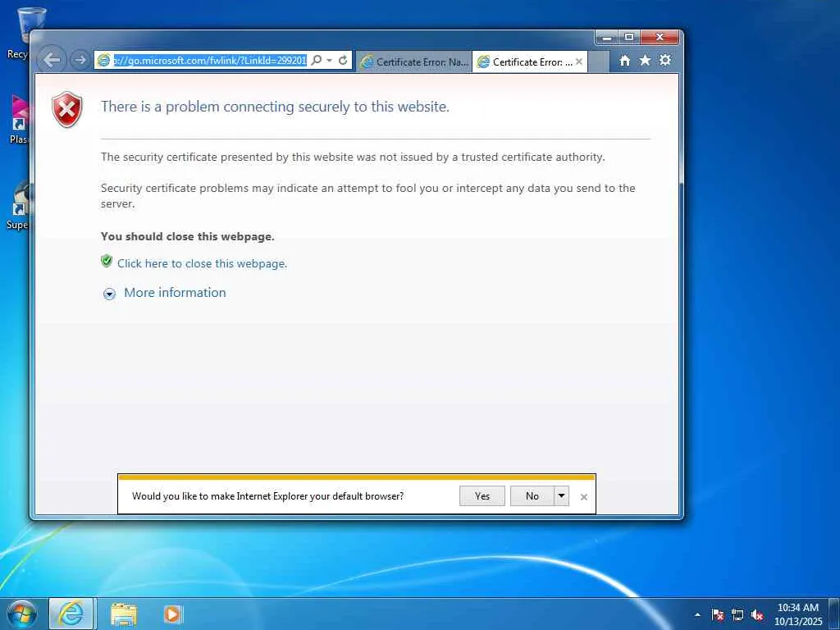Open Windows Explorer folder taskbar icon
The width and height of the screenshot is (840, 630).
pyautogui.click(x=124, y=614)
